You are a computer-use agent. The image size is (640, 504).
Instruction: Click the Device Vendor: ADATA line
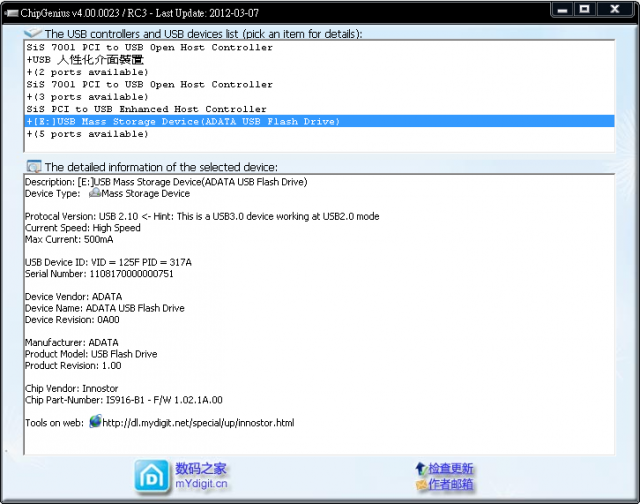(x=73, y=297)
